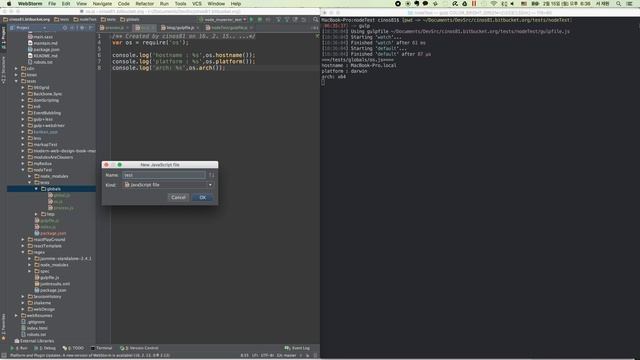Viewport: 640px width, 360px height.
Task: Expand the help folder
Action: pos(36,214)
